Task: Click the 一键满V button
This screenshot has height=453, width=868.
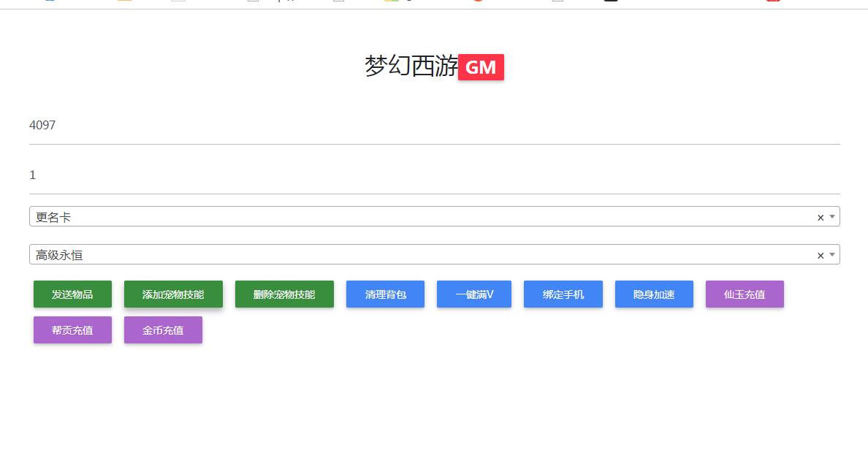Action: (473, 294)
